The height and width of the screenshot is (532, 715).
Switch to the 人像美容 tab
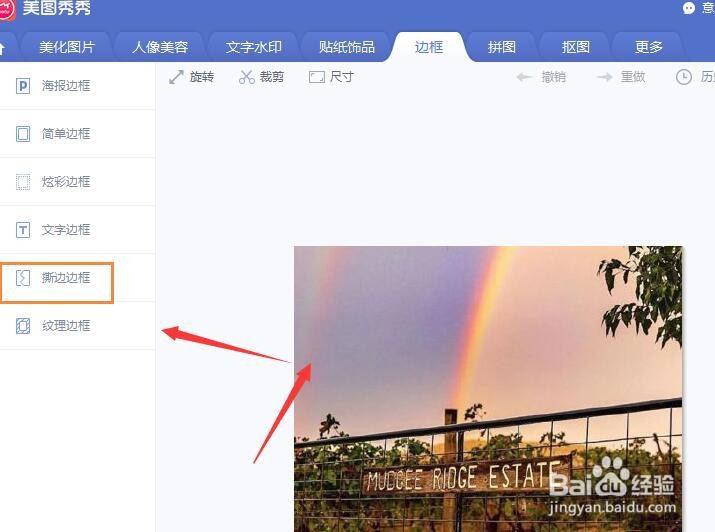point(160,47)
